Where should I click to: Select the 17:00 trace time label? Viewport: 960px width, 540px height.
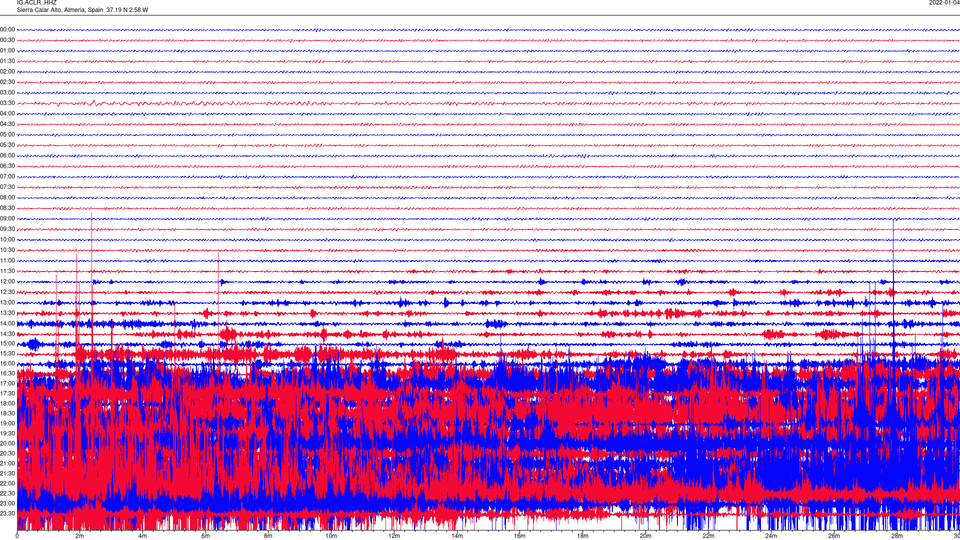point(7,383)
